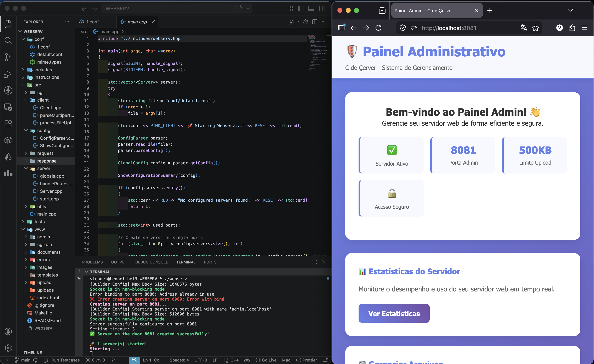This screenshot has height=364, width=594.
Task: Click the code minimap overview
Action: (317, 53)
